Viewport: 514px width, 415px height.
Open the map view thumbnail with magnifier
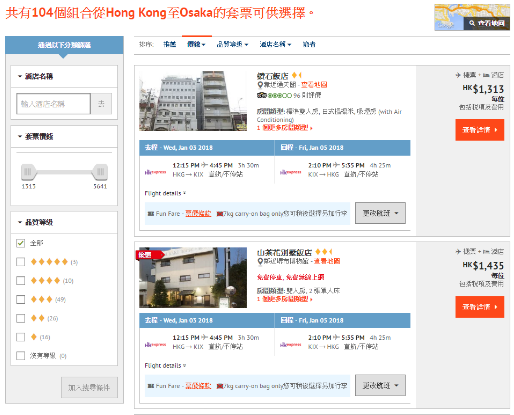[472, 17]
